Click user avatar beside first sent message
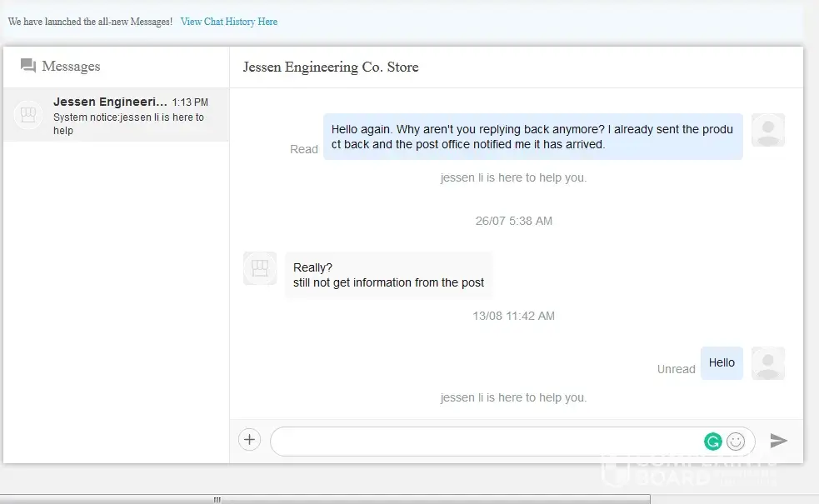819x504 pixels. click(767, 130)
